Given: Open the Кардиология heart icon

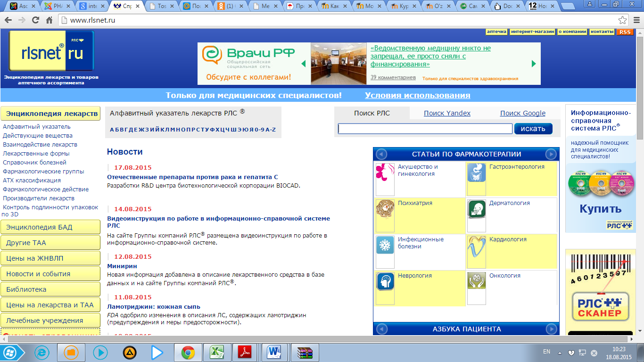Looking at the screenshot, I should pos(476,252).
